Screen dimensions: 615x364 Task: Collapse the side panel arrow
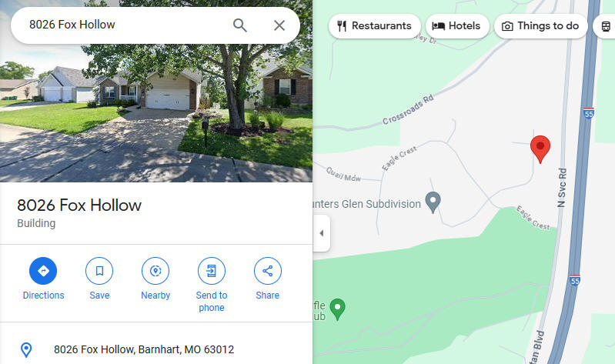pyautogui.click(x=322, y=233)
